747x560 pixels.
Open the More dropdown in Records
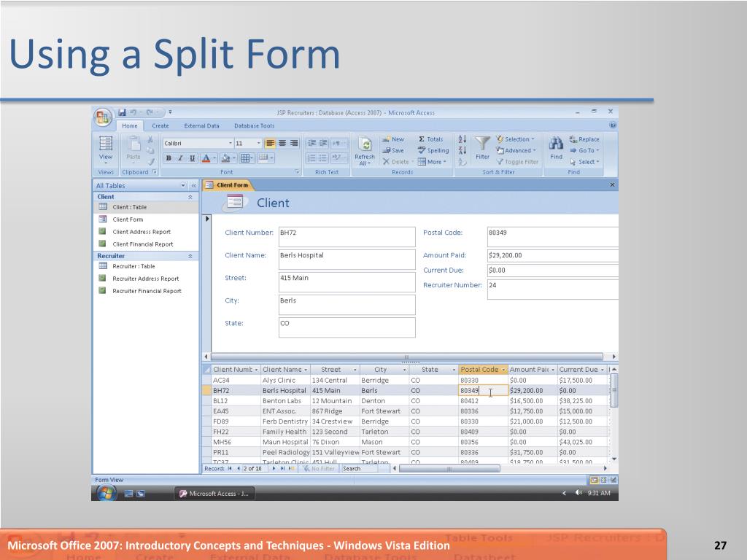(x=432, y=162)
